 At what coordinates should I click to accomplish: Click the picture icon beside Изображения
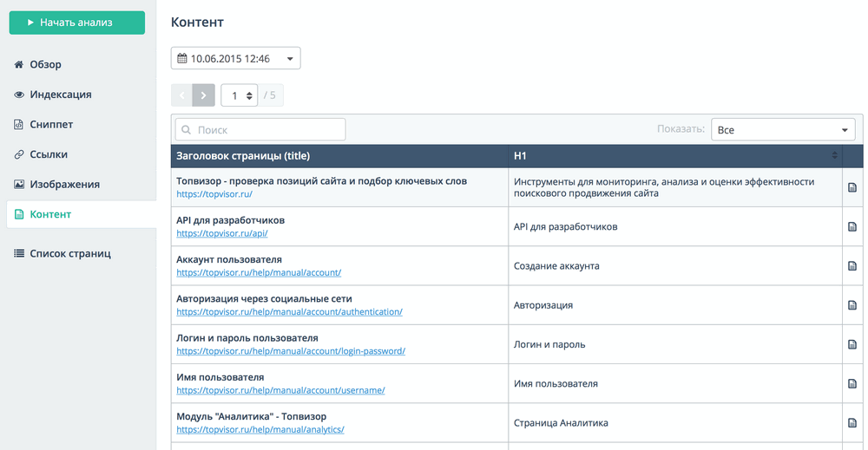(x=19, y=184)
